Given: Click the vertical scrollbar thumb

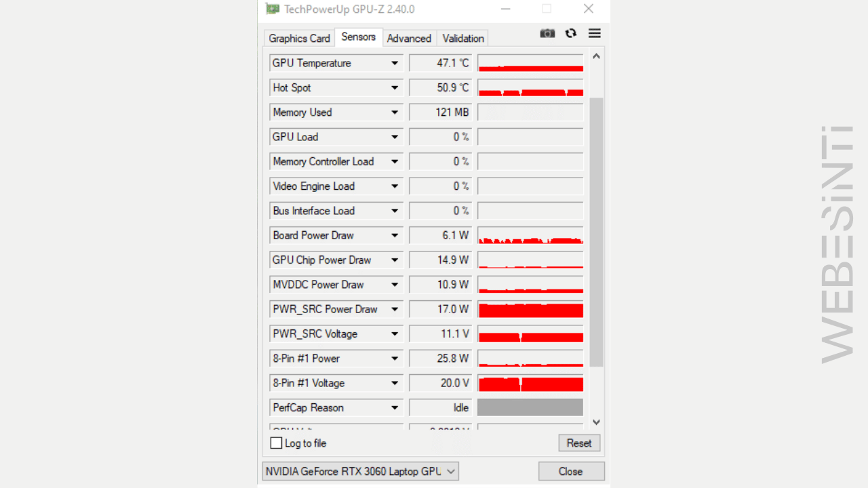Looking at the screenshot, I should tap(596, 232).
